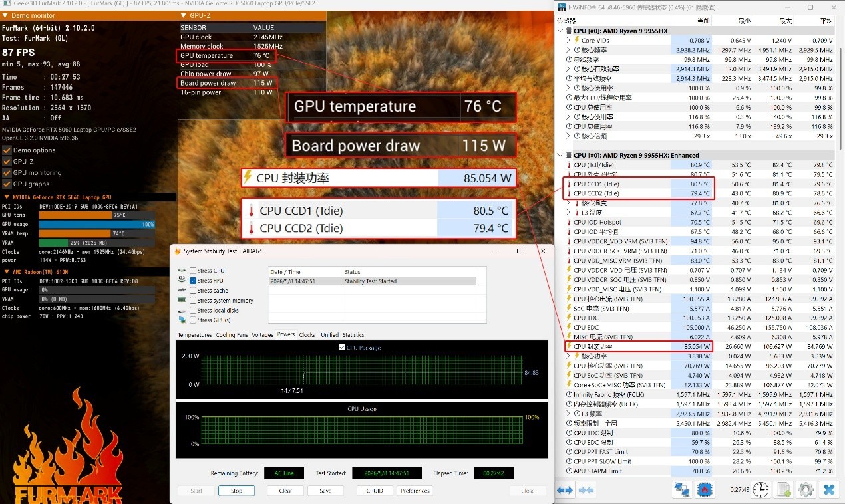Collapse NVIDIA GeForce RTX 5060 Laptop GPU section

pos(6,197)
